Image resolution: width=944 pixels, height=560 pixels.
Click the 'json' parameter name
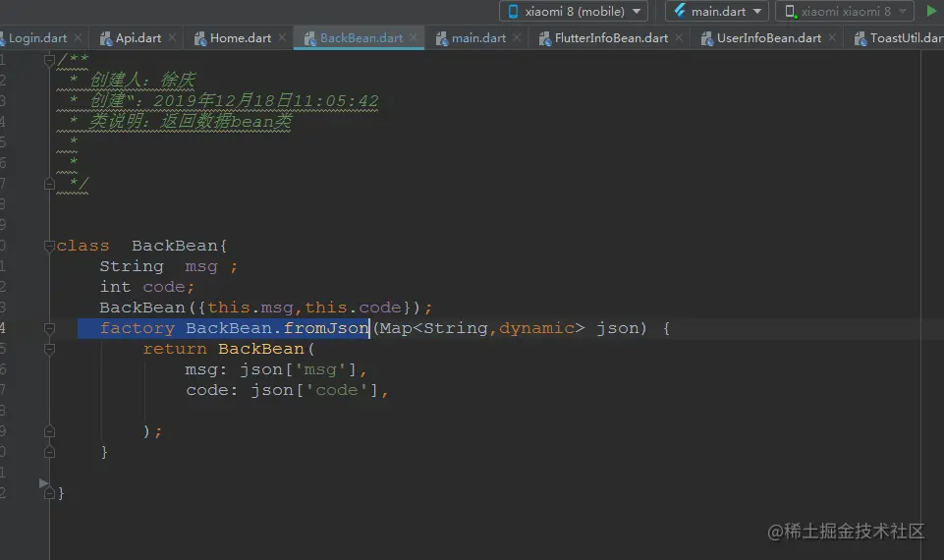coord(617,328)
